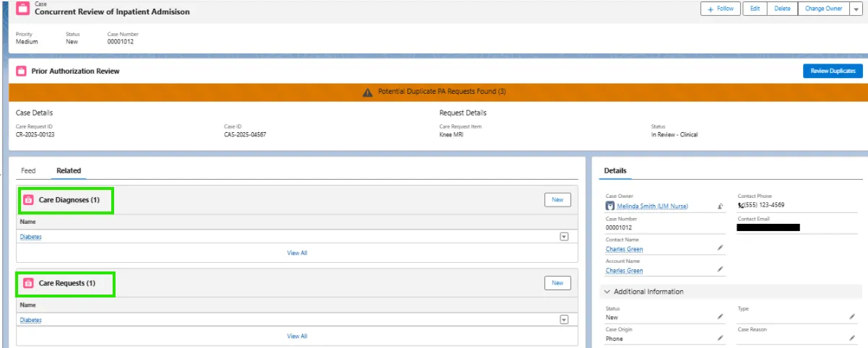Image resolution: width=868 pixels, height=348 pixels.
Task: Follow this case record
Action: click(x=720, y=9)
